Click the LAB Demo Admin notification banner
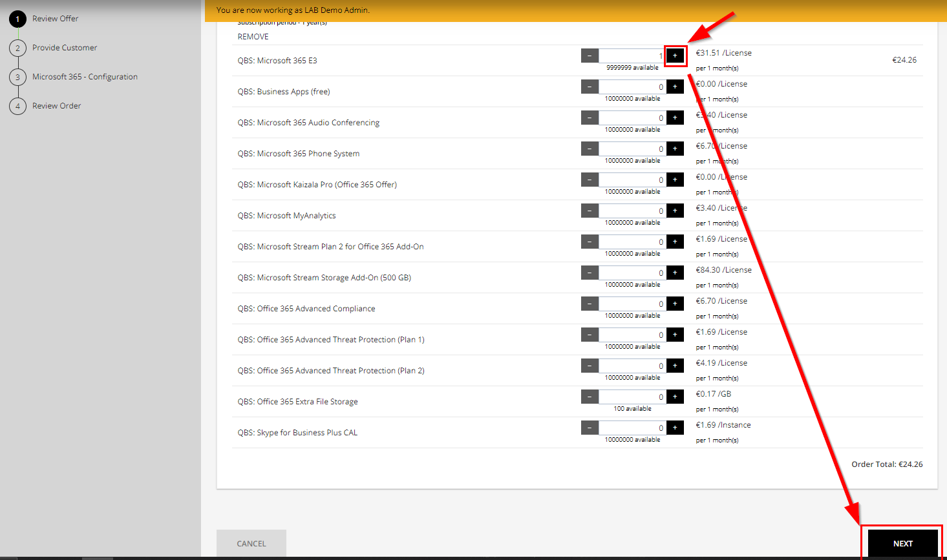 click(576, 10)
